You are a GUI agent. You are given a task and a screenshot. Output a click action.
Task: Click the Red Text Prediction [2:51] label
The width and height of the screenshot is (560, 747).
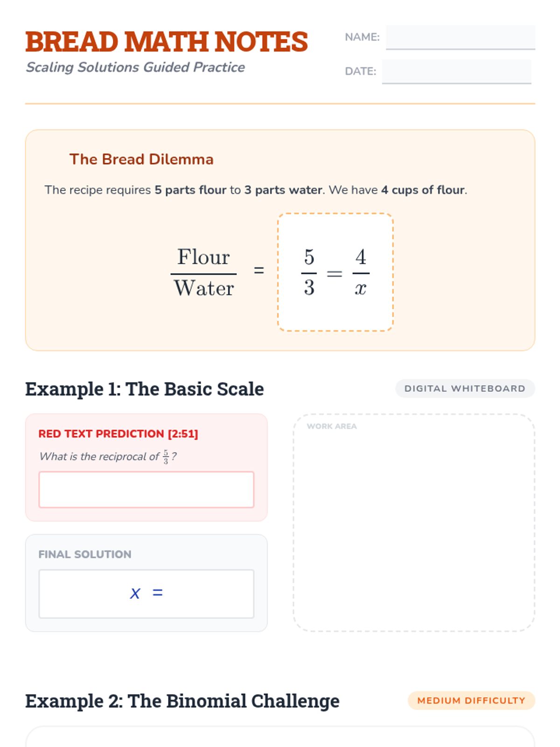click(x=118, y=434)
